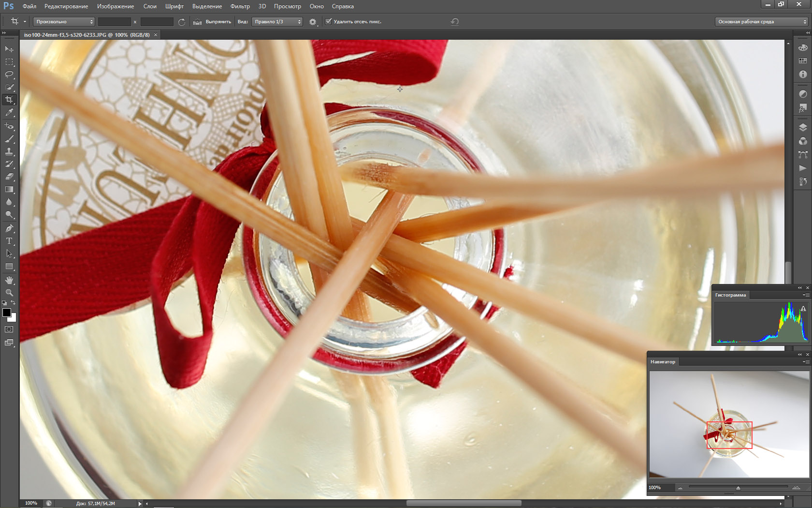Toggle Quick Mask mode
812x508 pixels.
[9, 329]
